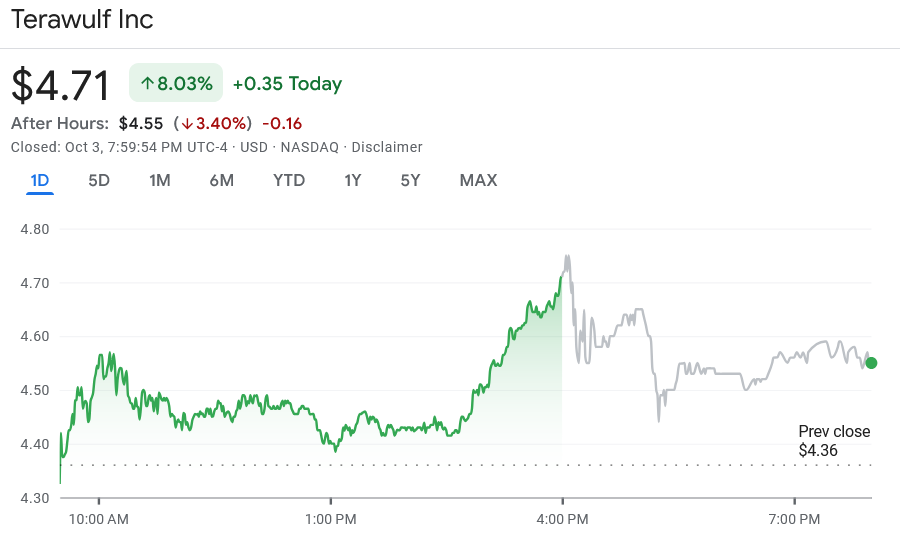The width and height of the screenshot is (900, 534).
Task: Switch to the 1Y chart view
Action: (x=352, y=181)
